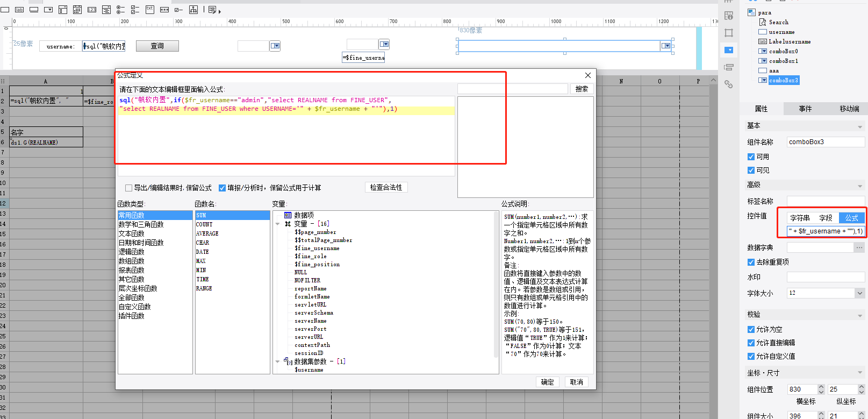Open the font size dropdown
Screen dimensions: 868x419
(860, 293)
